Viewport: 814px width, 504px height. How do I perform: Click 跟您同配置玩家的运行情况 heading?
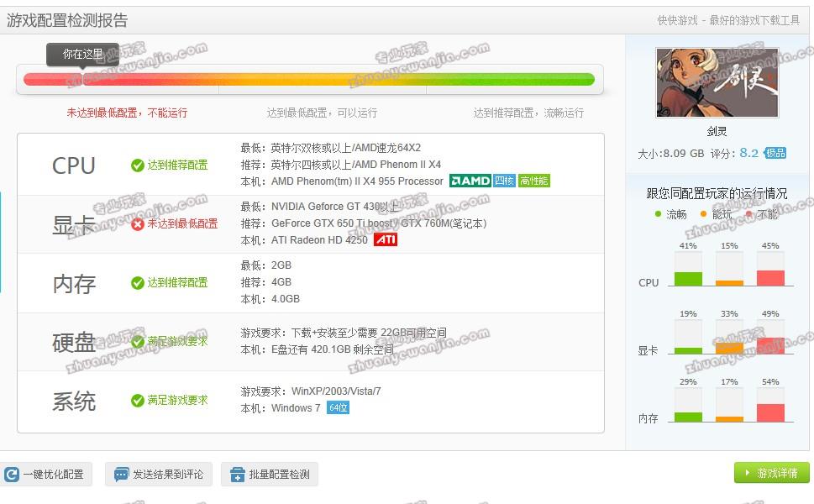tap(717, 193)
